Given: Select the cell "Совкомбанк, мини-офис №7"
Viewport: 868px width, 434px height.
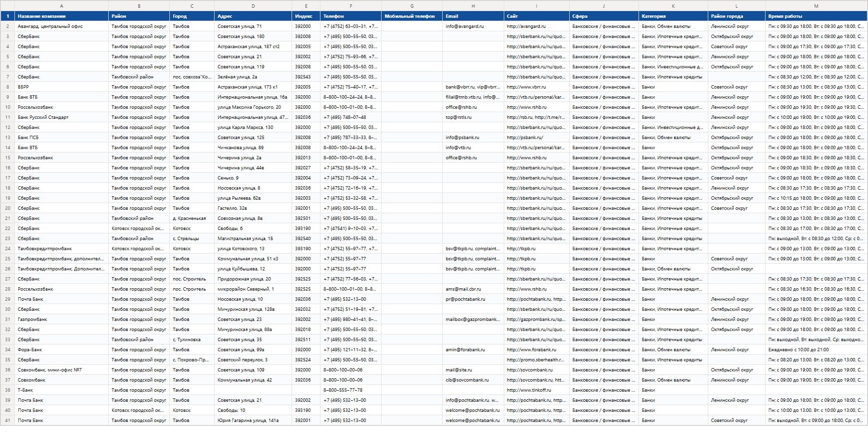Looking at the screenshot, I should click(x=62, y=370).
